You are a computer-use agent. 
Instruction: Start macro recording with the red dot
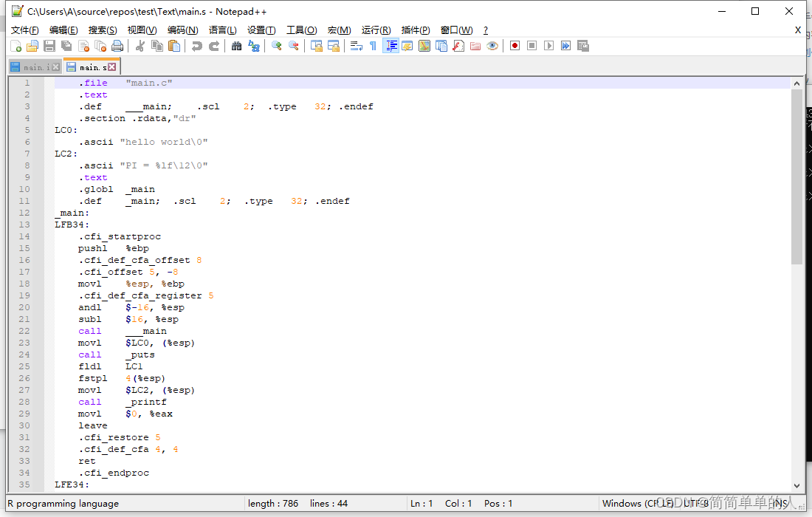515,46
